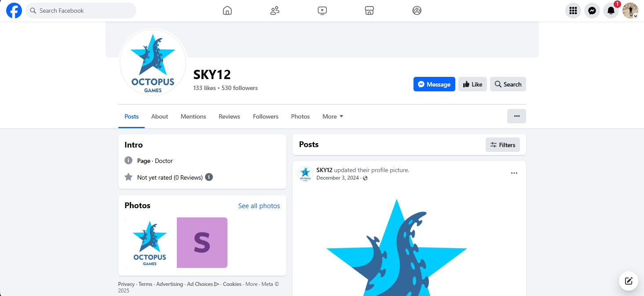This screenshot has width=644, height=296.
Task: Open the Messenger icon in header
Action: tap(592, 11)
